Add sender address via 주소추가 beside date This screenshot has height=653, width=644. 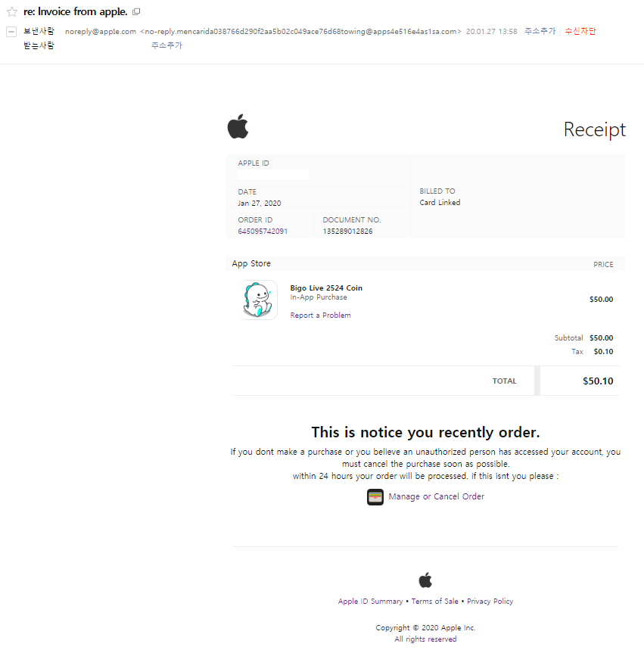[x=540, y=31]
